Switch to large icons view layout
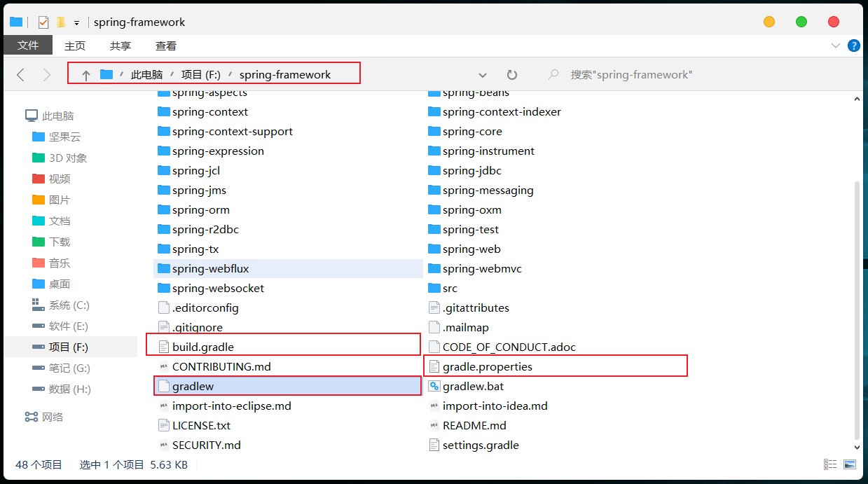This screenshot has width=868, height=484. [x=850, y=464]
